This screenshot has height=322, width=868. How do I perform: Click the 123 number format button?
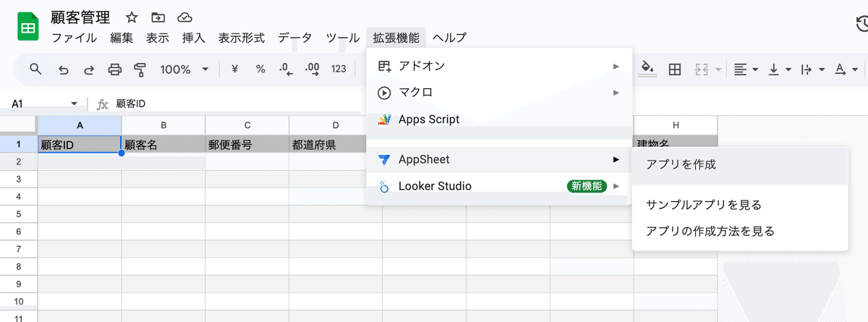click(339, 69)
